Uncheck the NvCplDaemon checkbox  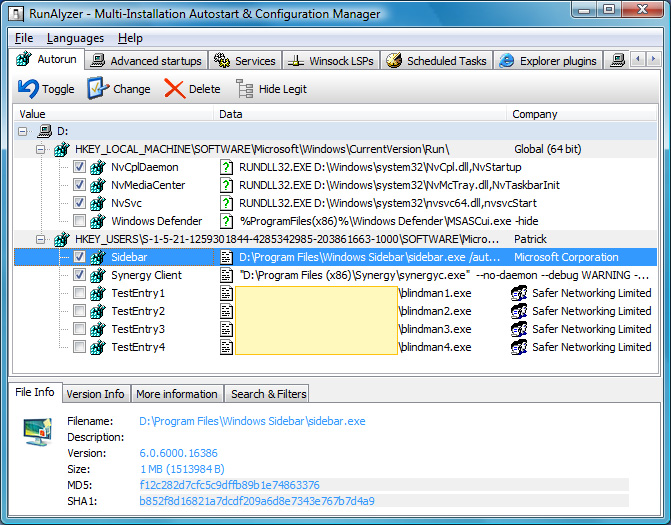point(79,167)
